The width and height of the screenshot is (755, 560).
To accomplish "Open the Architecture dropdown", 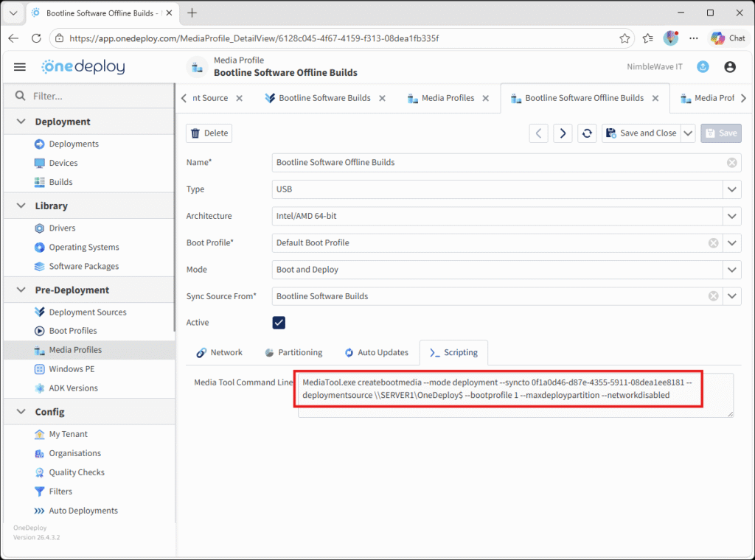I will coord(732,217).
